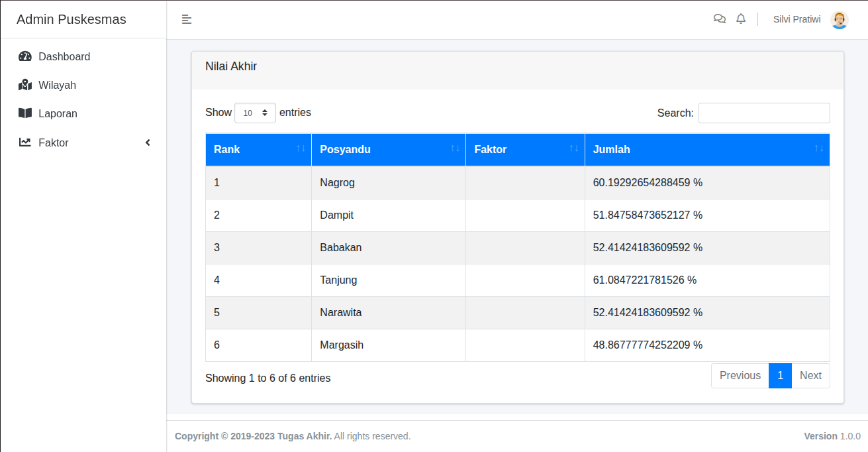This screenshot has width=868, height=452.
Task: Select the Margasih posyandu cell
Action: tap(389, 345)
